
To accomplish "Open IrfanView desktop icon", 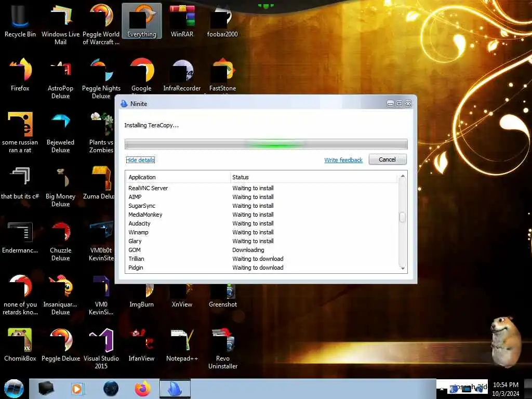I will 141,345.
